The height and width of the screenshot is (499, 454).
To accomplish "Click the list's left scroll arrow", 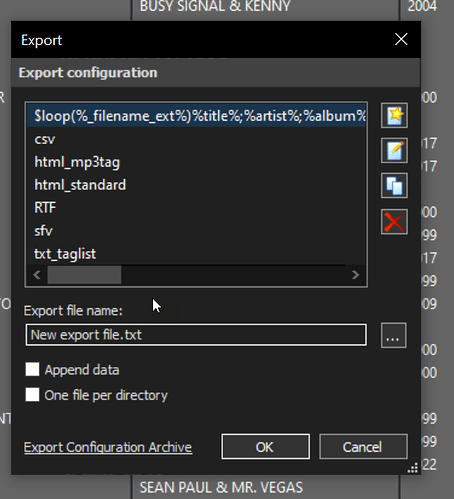I will point(37,275).
